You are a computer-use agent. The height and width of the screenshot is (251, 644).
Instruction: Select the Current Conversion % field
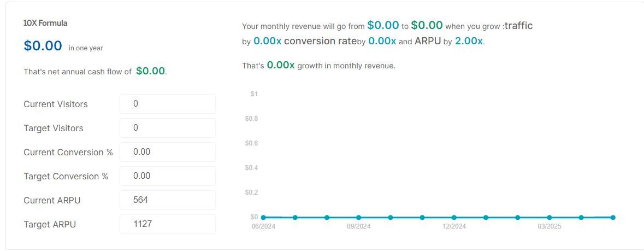click(x=167, y=152)
